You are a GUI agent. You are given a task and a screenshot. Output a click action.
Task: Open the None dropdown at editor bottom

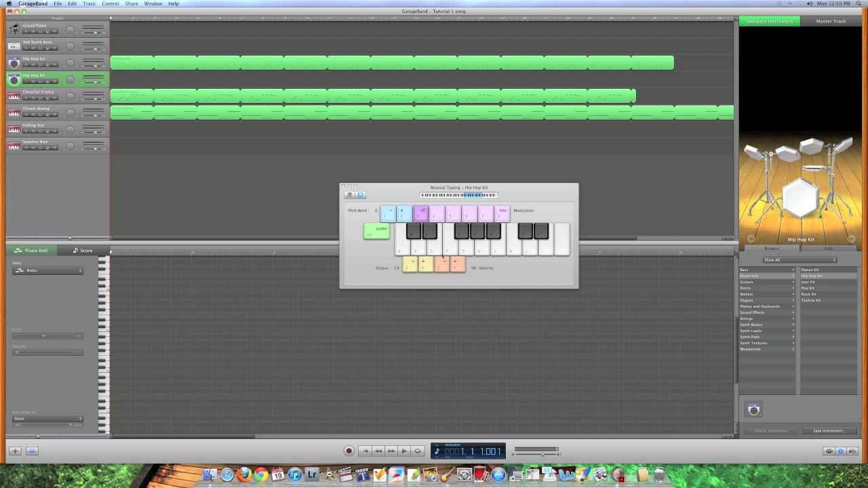click(x=47, y=418)
